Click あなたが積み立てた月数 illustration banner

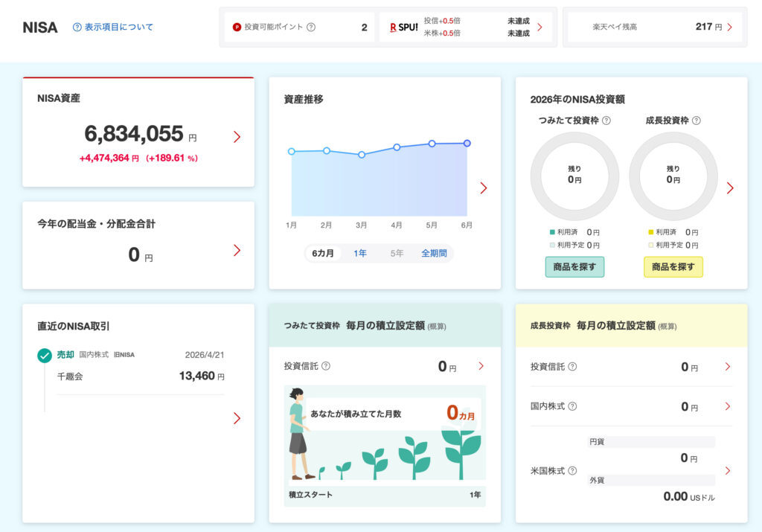[x=385, y=446]
